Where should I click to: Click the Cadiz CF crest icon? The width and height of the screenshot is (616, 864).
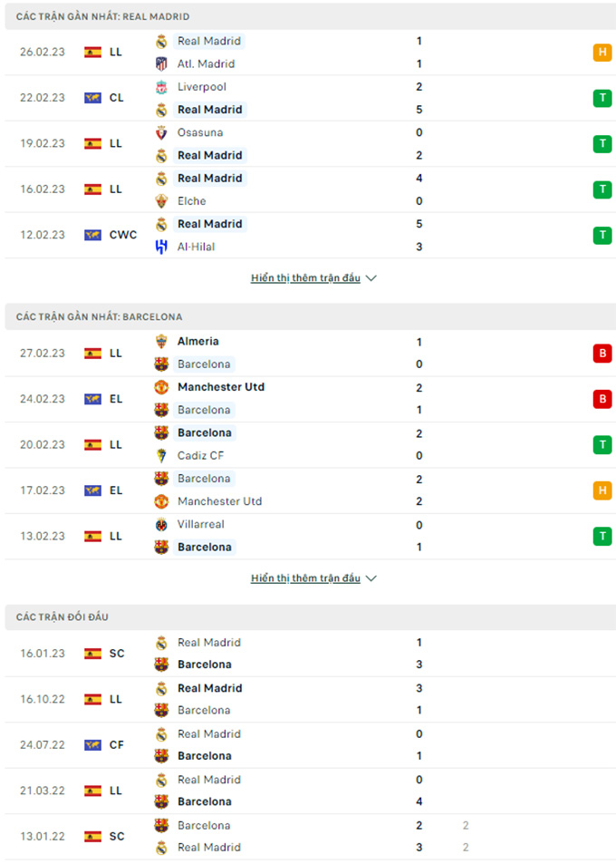161,456
